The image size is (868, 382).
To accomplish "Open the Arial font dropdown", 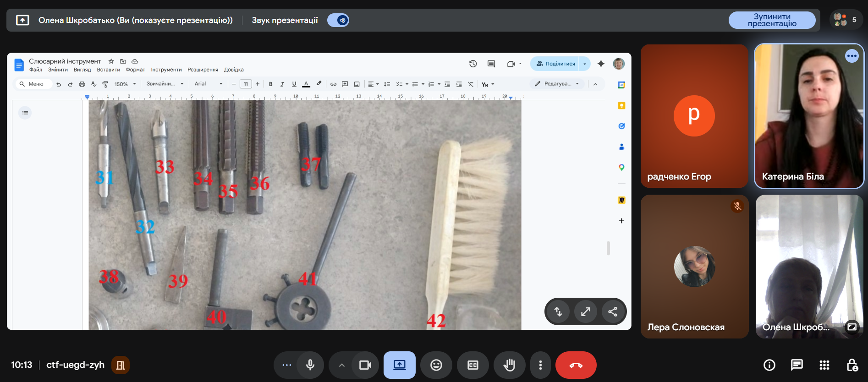I will click(x=208, y=84).
